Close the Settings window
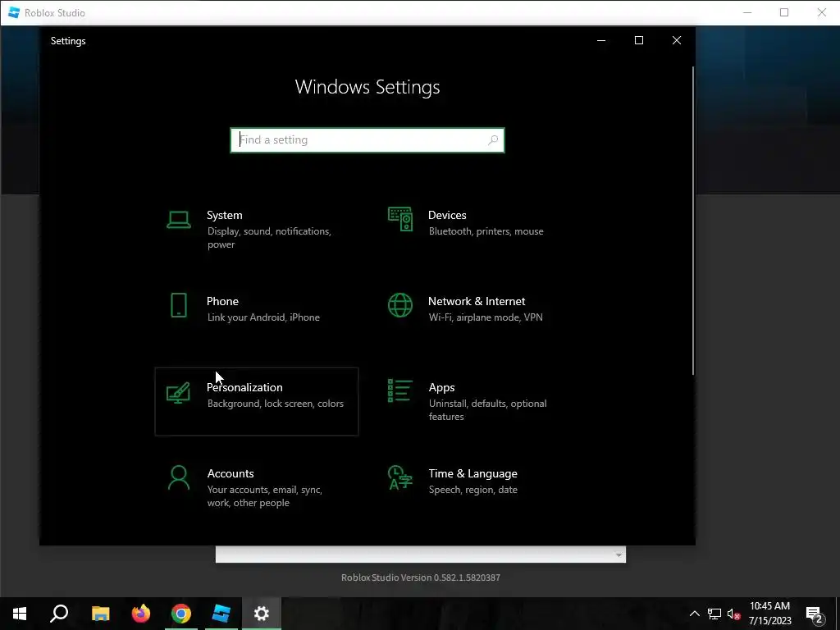Screen dimensions: 840x630 point(677,41)
